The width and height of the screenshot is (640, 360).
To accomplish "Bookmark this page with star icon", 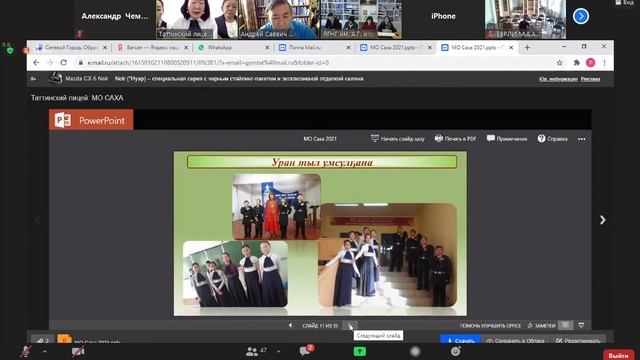I will pos(560,62).
